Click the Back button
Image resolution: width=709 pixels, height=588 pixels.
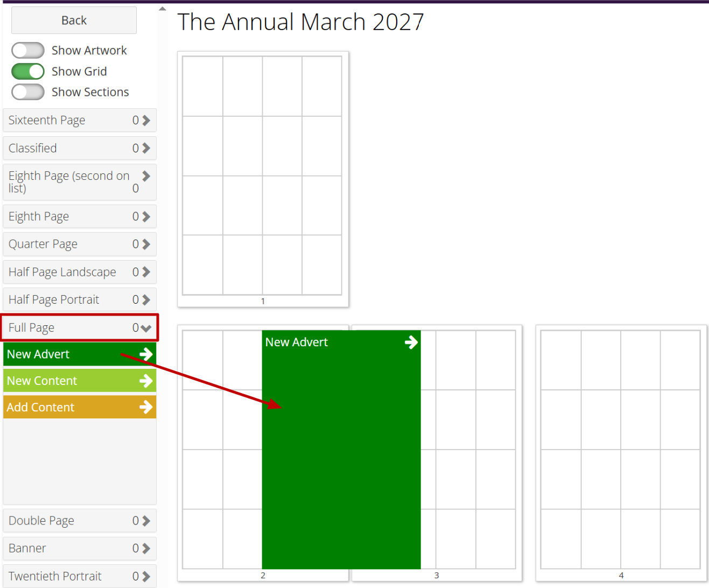[x=74, y=20]
